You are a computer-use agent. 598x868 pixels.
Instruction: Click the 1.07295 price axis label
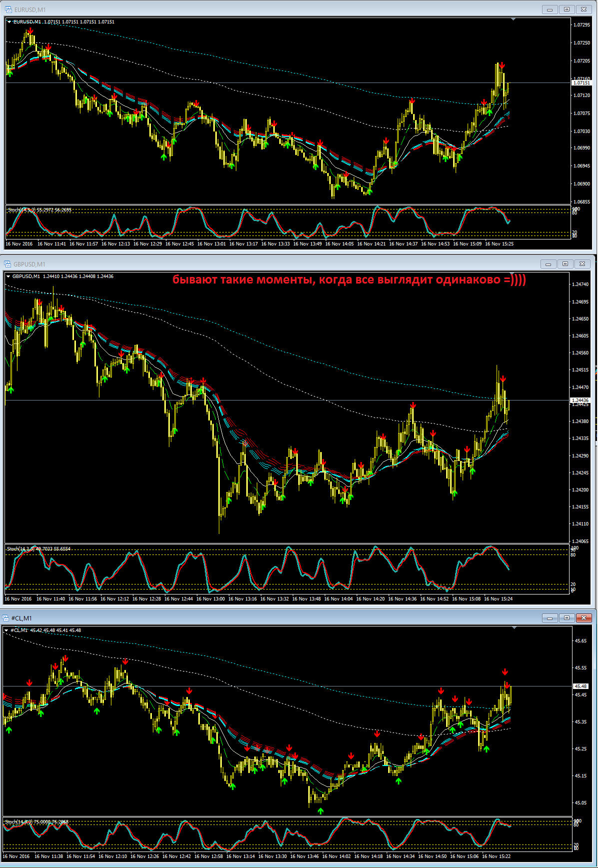(x=582, y=25)
